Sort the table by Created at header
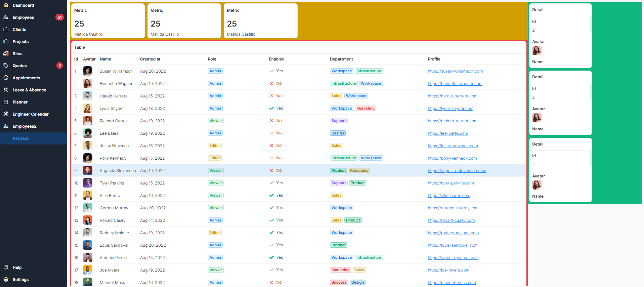Viewport: 644px width, 287px height. (x=150, y=59)
